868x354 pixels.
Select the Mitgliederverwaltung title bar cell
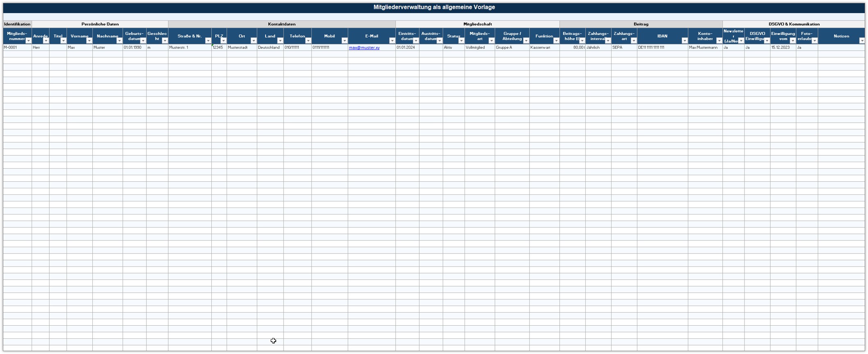coord(434,7)
